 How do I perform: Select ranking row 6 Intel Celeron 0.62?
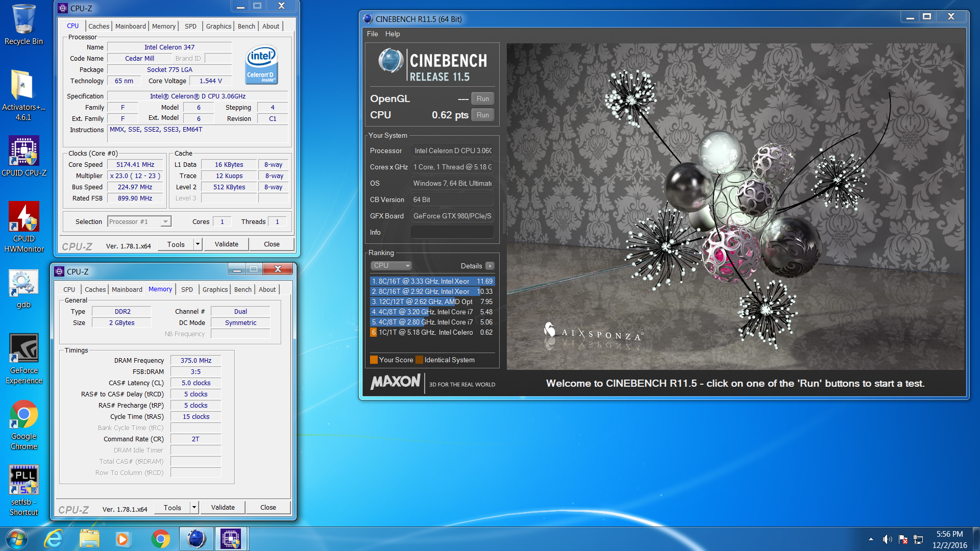(432, 332)
